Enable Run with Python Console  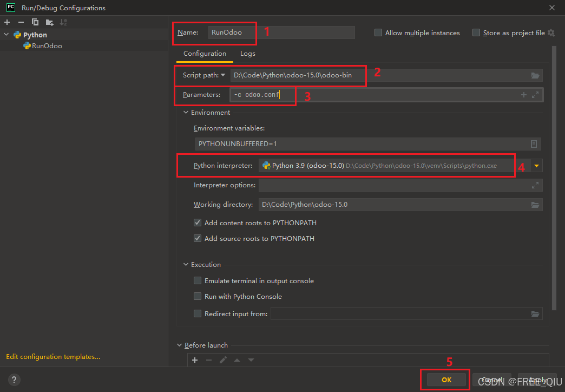[198, 296]
